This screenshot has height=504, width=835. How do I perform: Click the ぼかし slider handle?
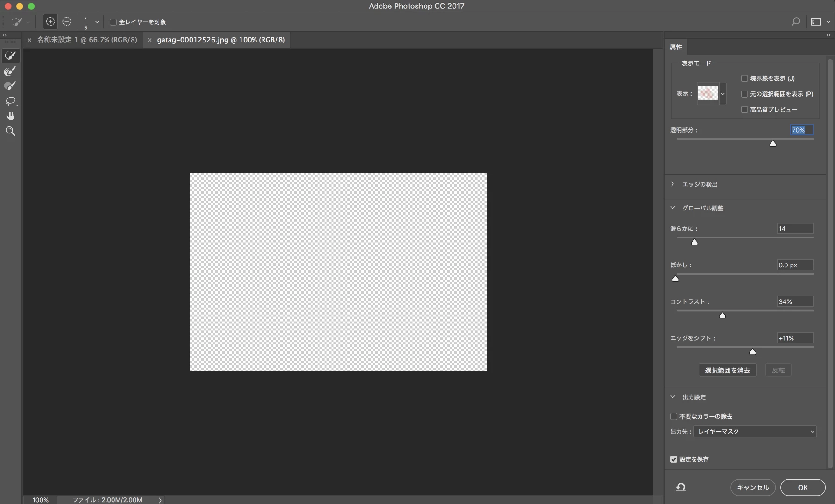[x=675, y=279]
